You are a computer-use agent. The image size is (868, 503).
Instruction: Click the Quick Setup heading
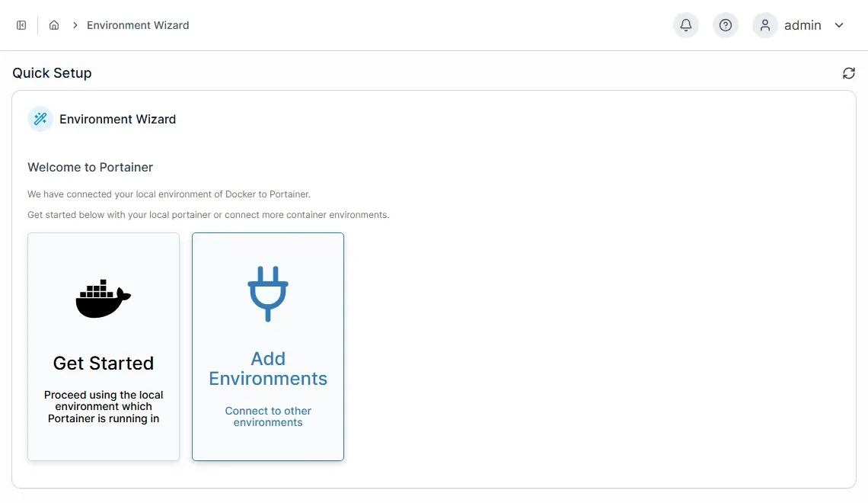tap(52, 72)
